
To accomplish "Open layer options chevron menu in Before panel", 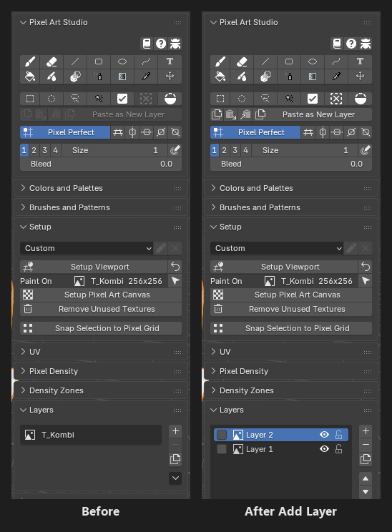I will 175,478.
